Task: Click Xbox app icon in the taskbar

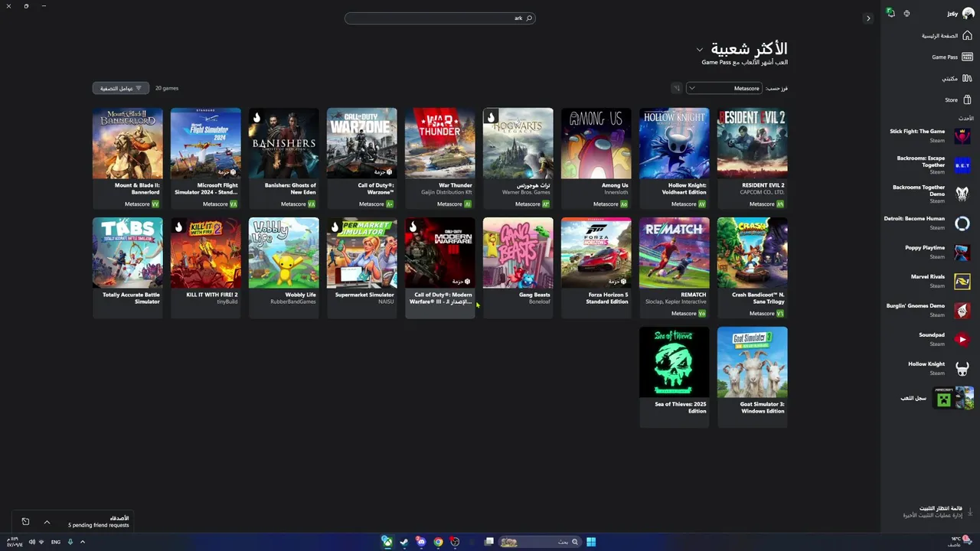Action: [x=387, y=542]
